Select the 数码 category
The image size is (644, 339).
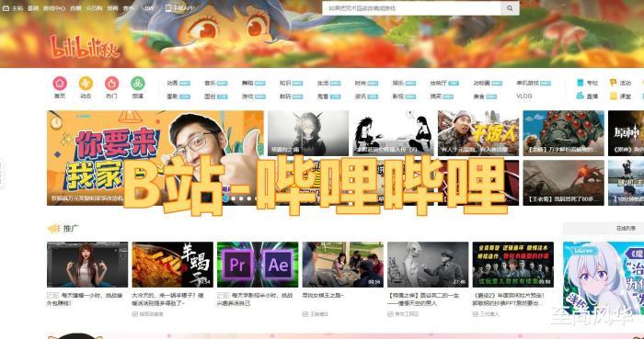click(x=285, y=96)
